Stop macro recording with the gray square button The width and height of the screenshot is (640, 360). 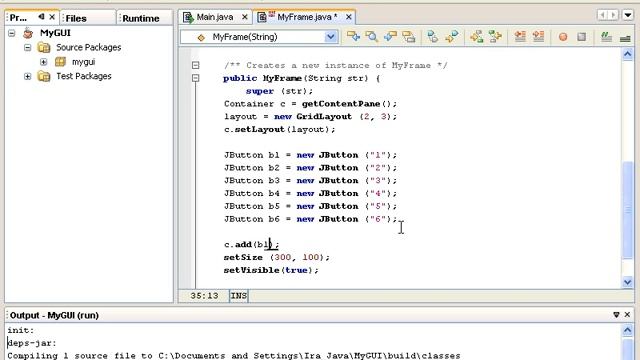[x=582, y=37]
